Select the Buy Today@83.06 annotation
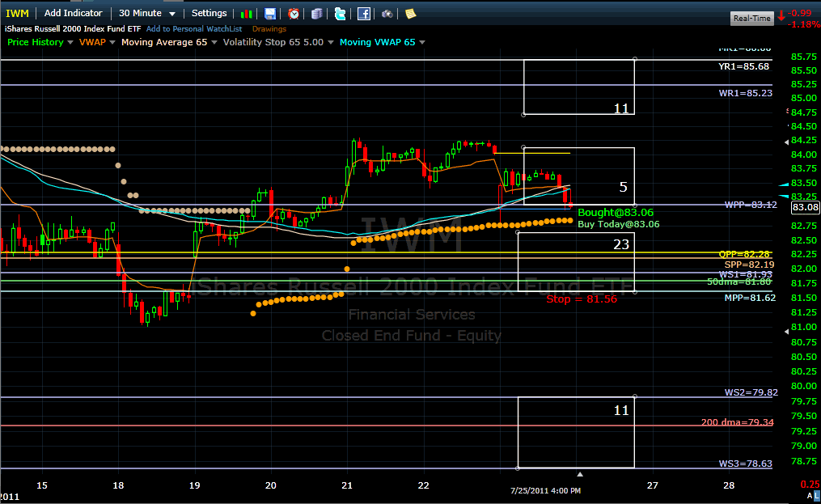Screen dimensions: 821x504 click(618, 224)
